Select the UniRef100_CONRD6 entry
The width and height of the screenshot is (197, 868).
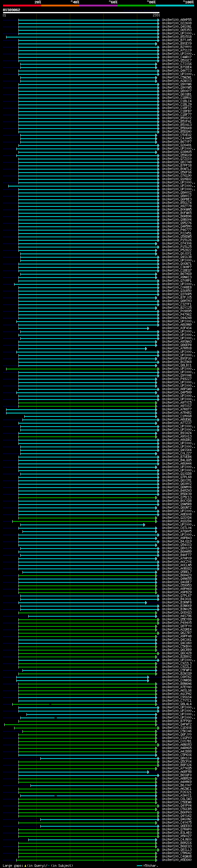pos(176,680)
